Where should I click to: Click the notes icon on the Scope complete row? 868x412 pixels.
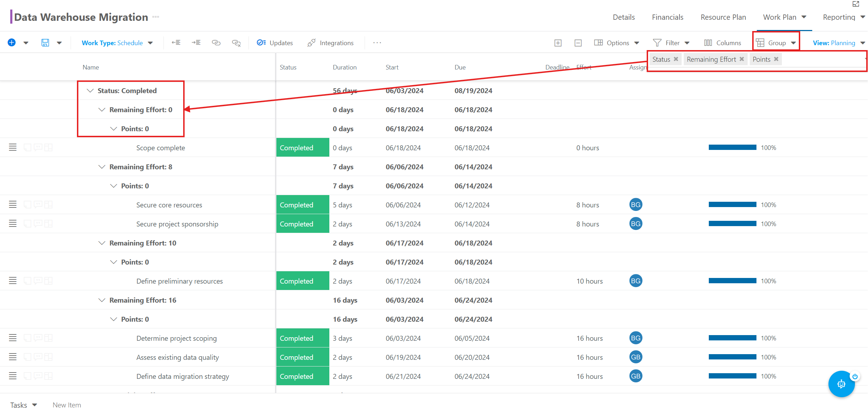[x=28, y=147]
